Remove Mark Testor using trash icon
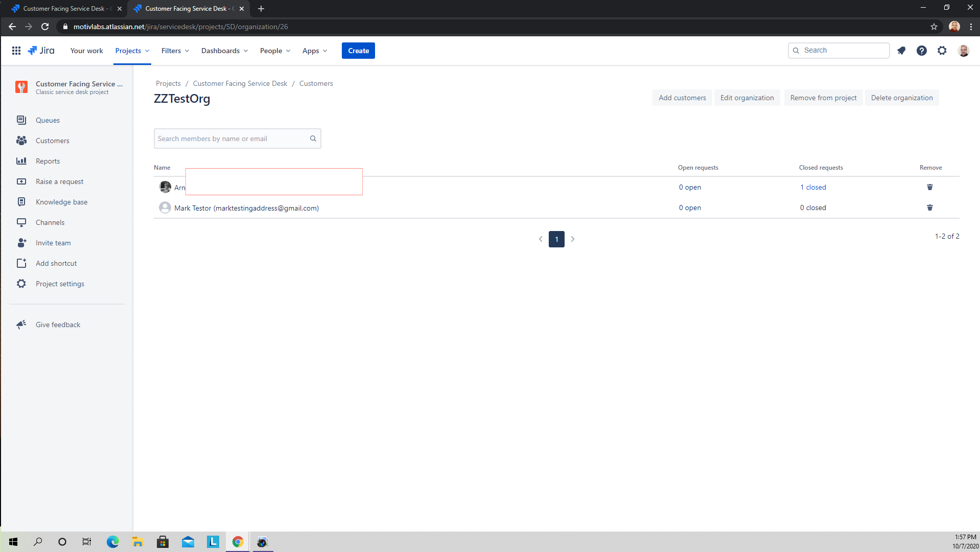980x552 pixels. point(930,208)
